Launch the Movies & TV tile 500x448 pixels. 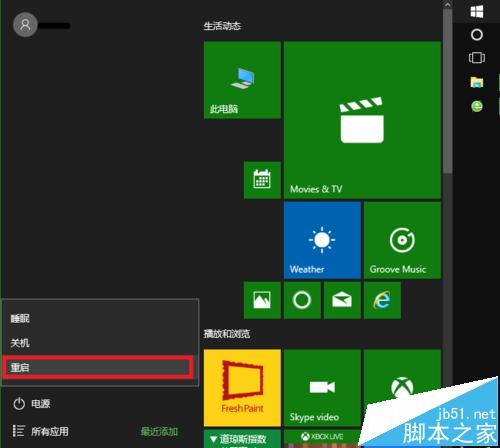click(x=362, y=120)
